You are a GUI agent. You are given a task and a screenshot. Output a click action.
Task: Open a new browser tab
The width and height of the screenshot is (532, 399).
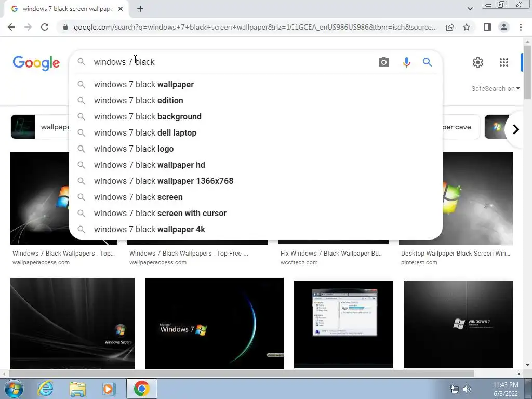[x=140, y=9]
